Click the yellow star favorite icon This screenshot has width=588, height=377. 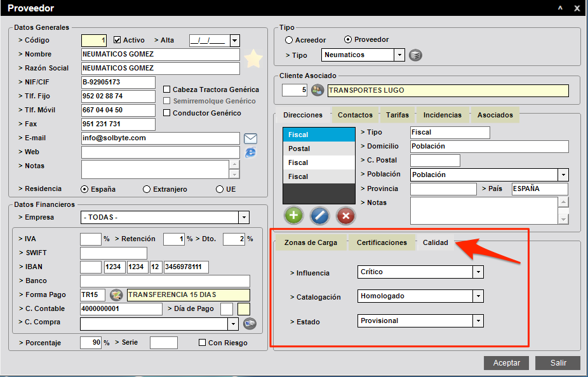click(253, 59)
